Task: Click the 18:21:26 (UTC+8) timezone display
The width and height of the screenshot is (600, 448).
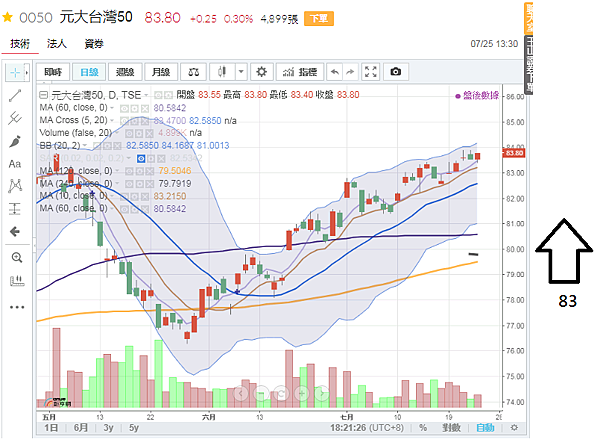Action: point(367,428)
